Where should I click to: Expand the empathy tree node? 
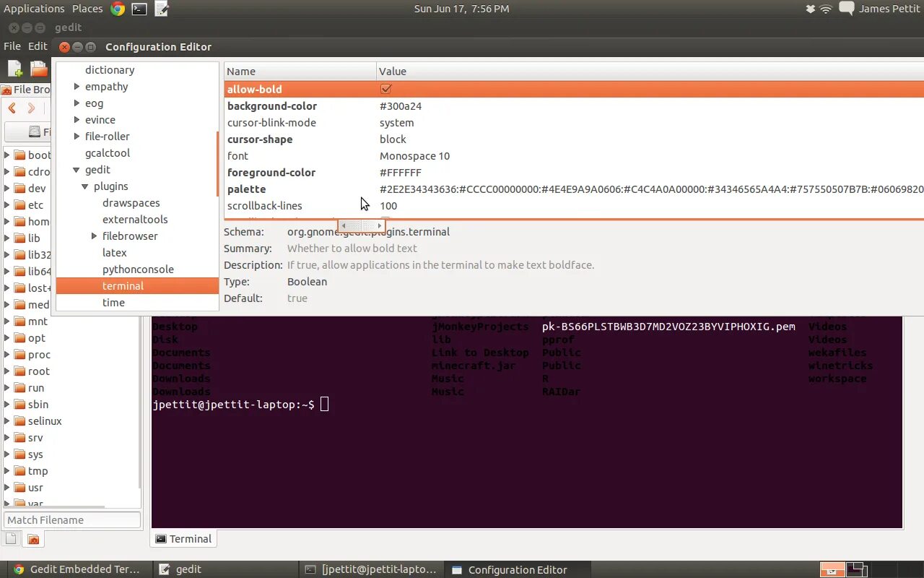click(x=77, y=87)
